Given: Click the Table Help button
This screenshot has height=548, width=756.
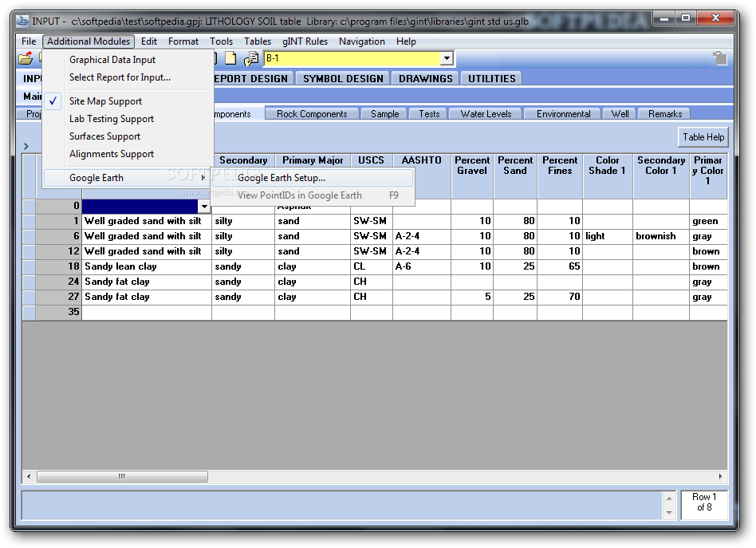Looking at the screenshot, I should [703, 137].
